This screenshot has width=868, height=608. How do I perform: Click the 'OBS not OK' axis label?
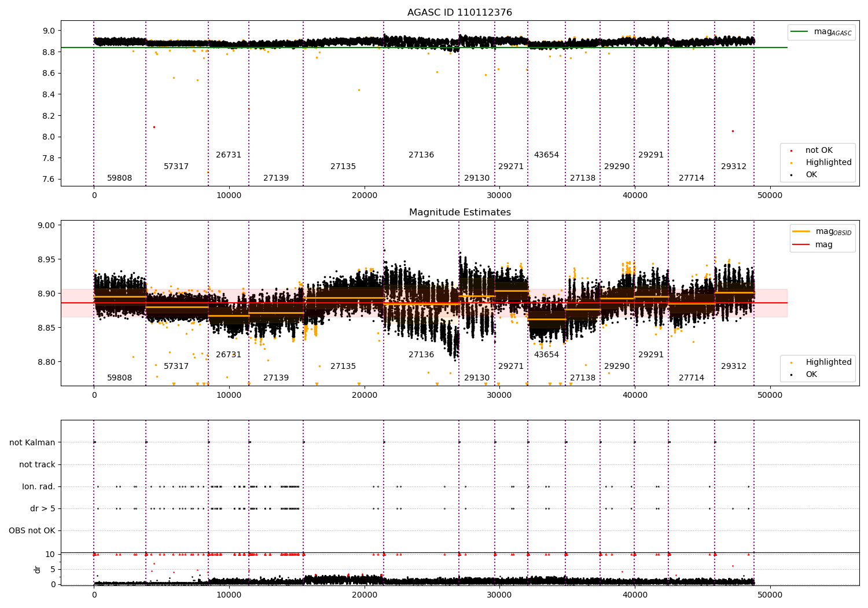[32, 530]
